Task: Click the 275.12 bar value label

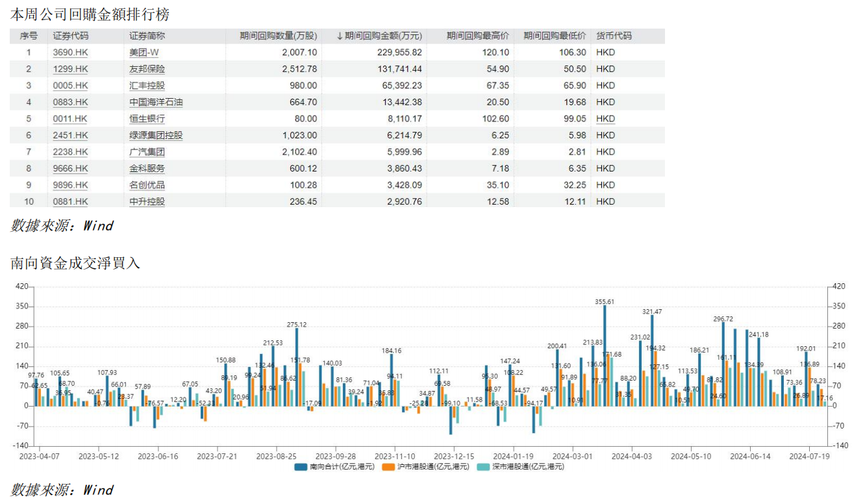Action: [297, 325]
